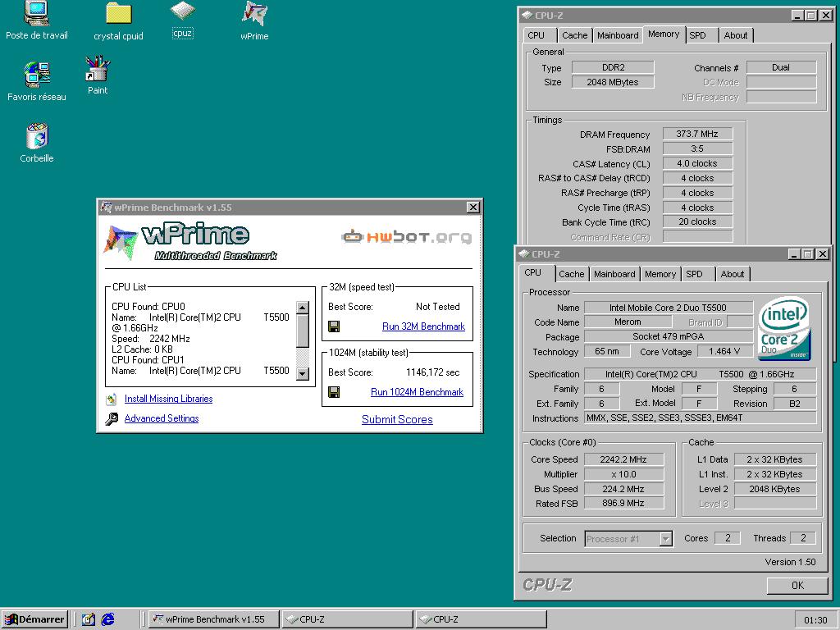Click memory Type field showing DDR2
The width and height of the screenshot is (840, 630).
613,67
